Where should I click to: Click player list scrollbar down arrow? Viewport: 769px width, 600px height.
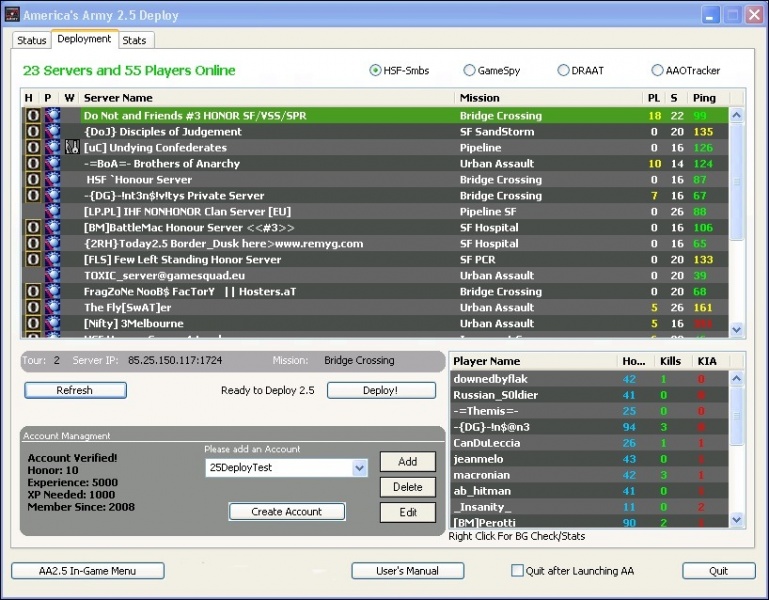736,519
